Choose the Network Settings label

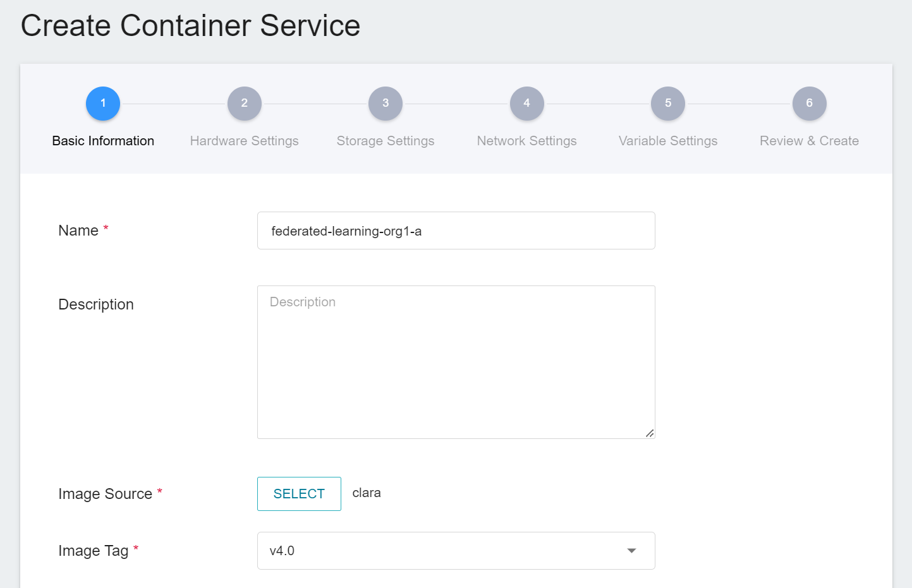point(526,141)
